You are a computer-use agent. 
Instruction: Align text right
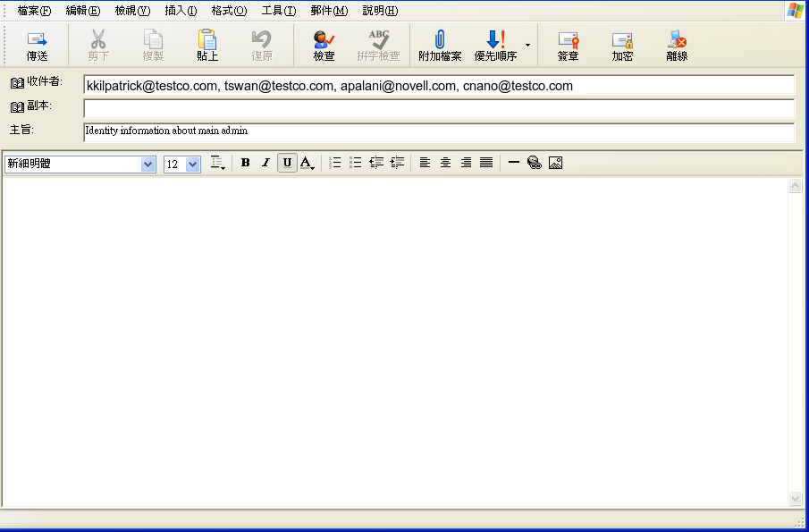(466, 163)
